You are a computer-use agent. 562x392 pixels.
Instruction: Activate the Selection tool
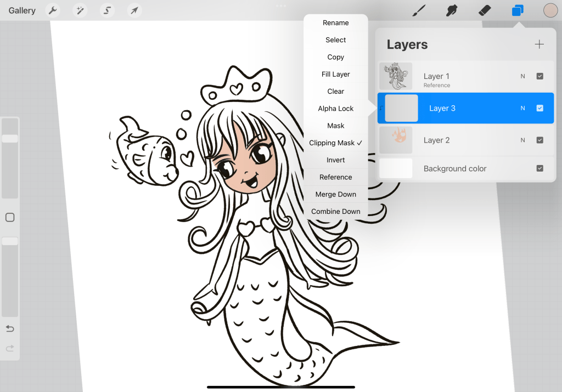[107, 10]
